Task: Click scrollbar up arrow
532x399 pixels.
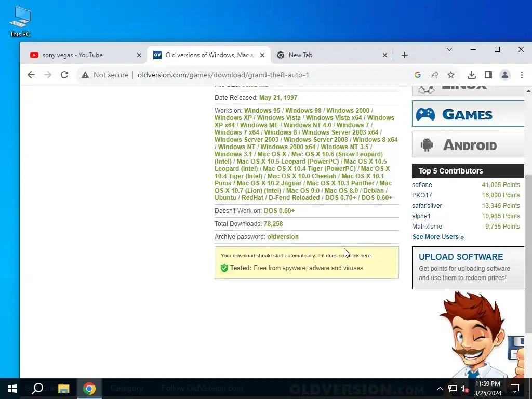Action: point(528,91)
